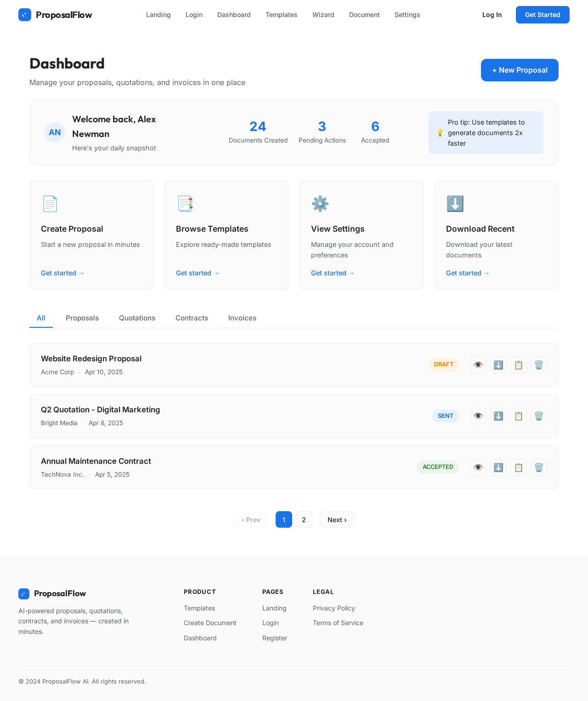The image size is (588, 701).
Task: Follow Get started link under View Settings
Action: tap(333, 273)
